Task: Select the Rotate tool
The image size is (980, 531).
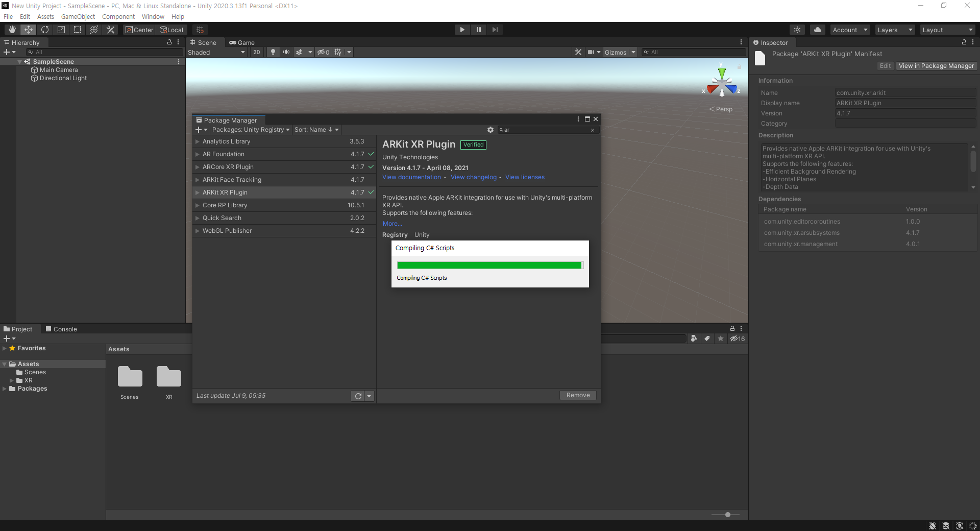Action: pos(45,30)
